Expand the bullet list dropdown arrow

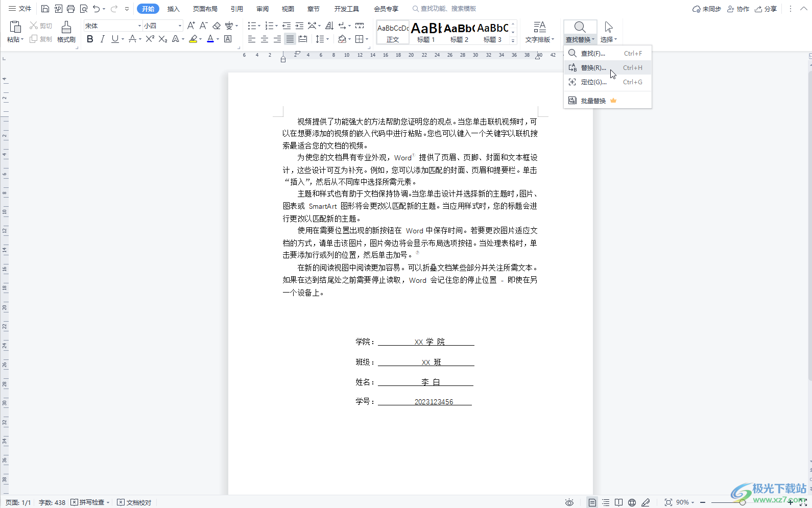tap(259, 26)
